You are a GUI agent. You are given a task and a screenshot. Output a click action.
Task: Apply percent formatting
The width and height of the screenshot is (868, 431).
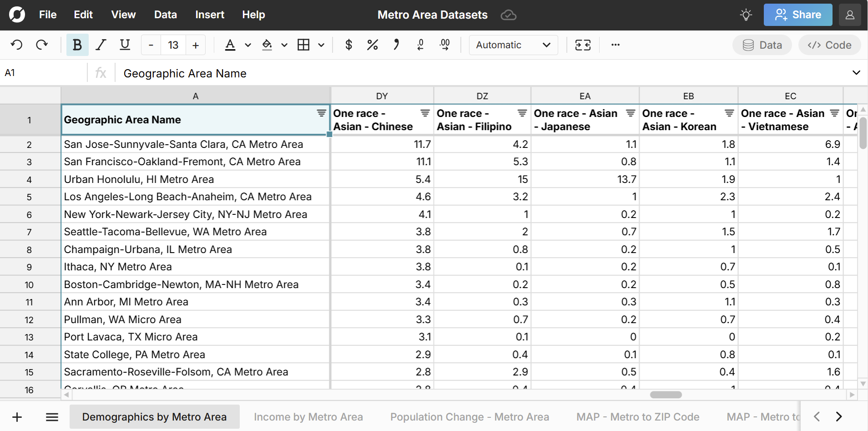pos(373,45)
